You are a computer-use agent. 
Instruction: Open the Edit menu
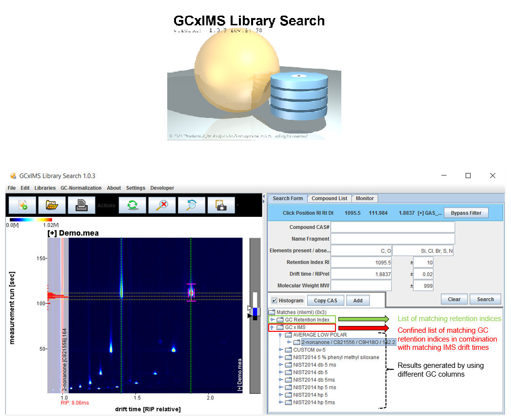25,188
